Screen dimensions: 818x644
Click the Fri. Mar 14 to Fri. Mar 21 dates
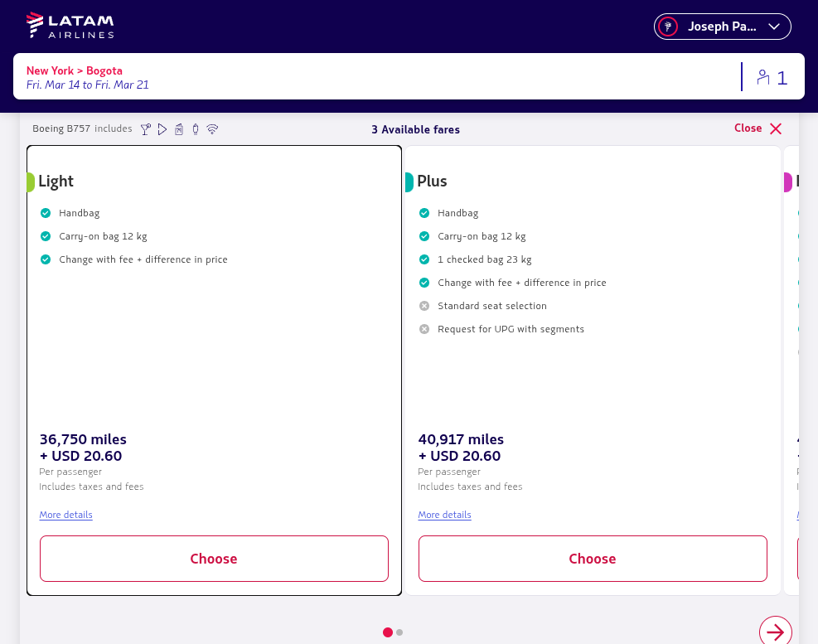point(88,85)
